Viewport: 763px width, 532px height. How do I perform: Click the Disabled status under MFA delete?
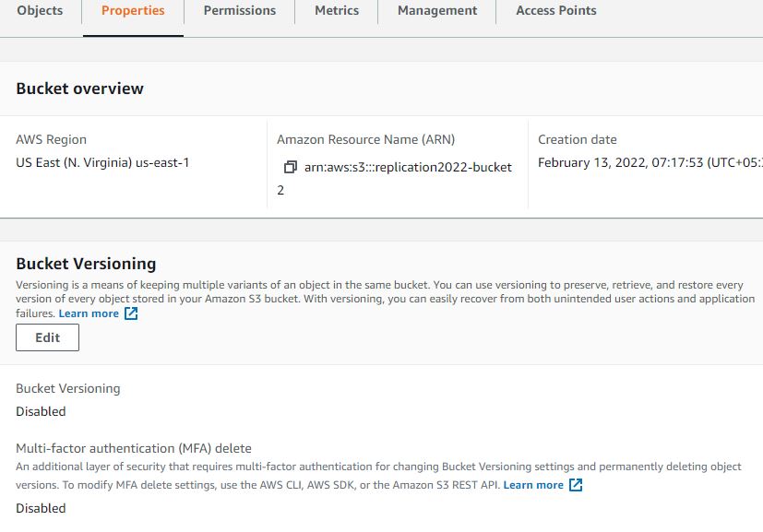point(41,508)
